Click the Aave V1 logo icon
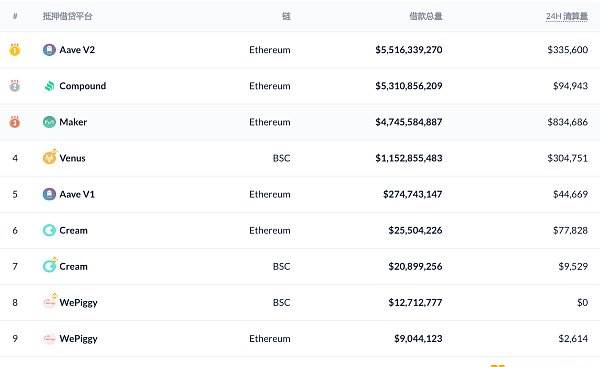 [x=49, y=194]
